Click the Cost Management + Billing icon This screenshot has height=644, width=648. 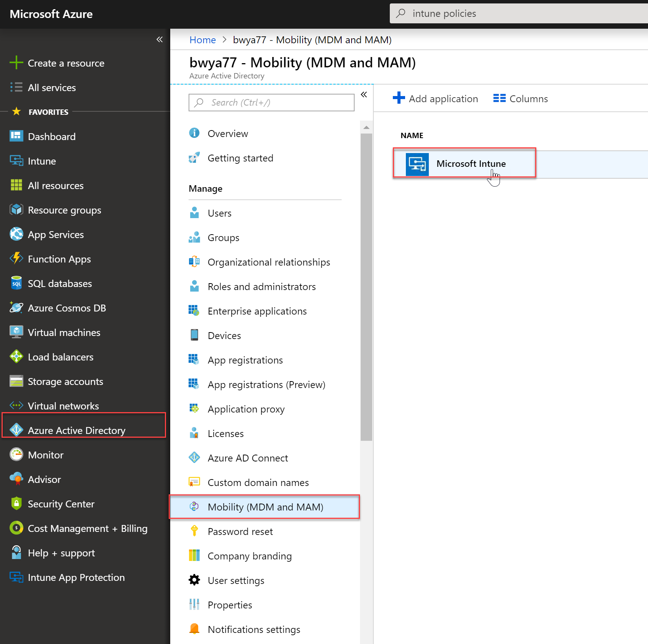point(16,528)
